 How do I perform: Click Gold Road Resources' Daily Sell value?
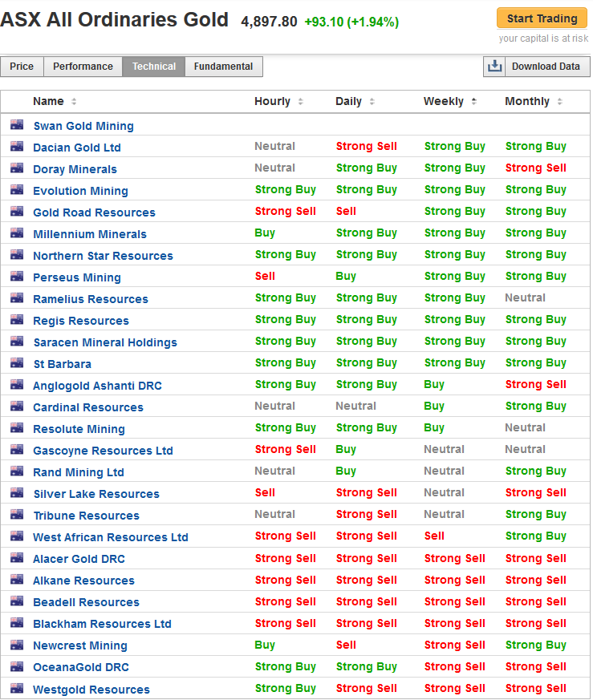pyautogui.click(x=346, y=211)
